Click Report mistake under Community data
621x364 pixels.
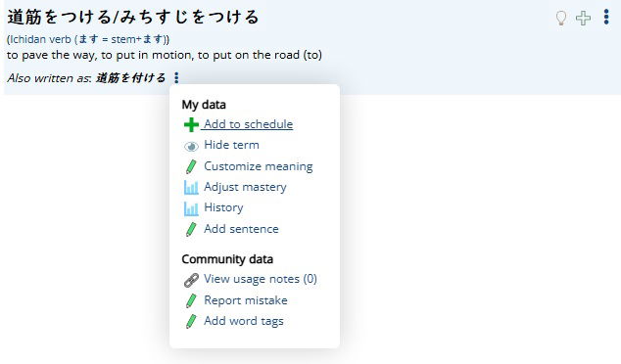pos(246,300)
